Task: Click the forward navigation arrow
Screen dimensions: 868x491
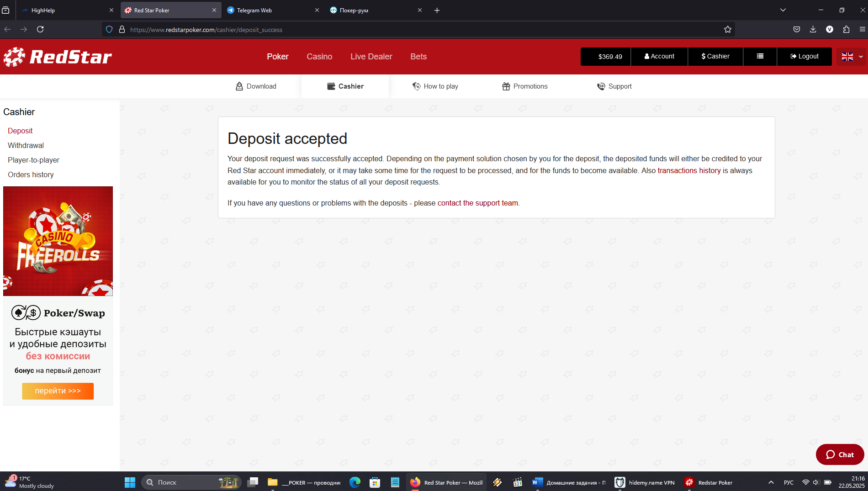Action: [24, 29]
